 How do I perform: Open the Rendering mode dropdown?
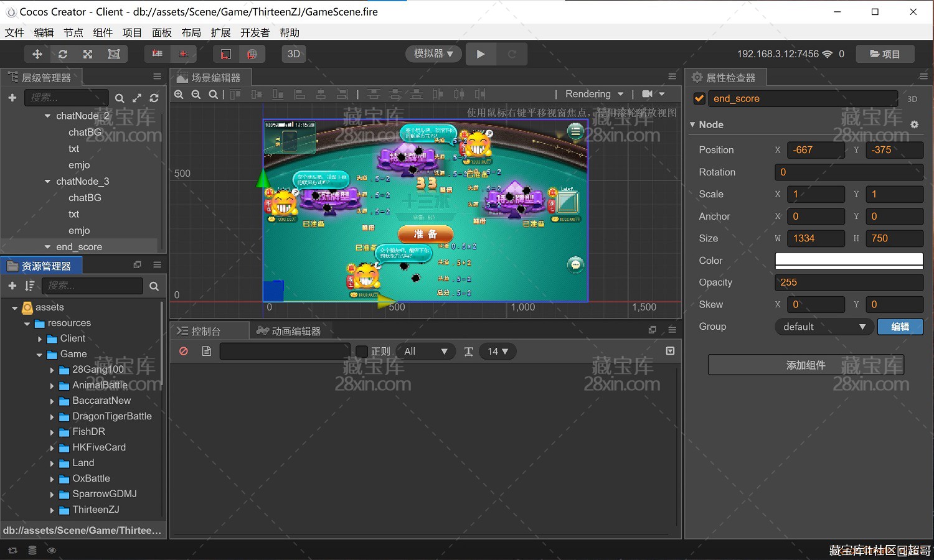(594, 94)
